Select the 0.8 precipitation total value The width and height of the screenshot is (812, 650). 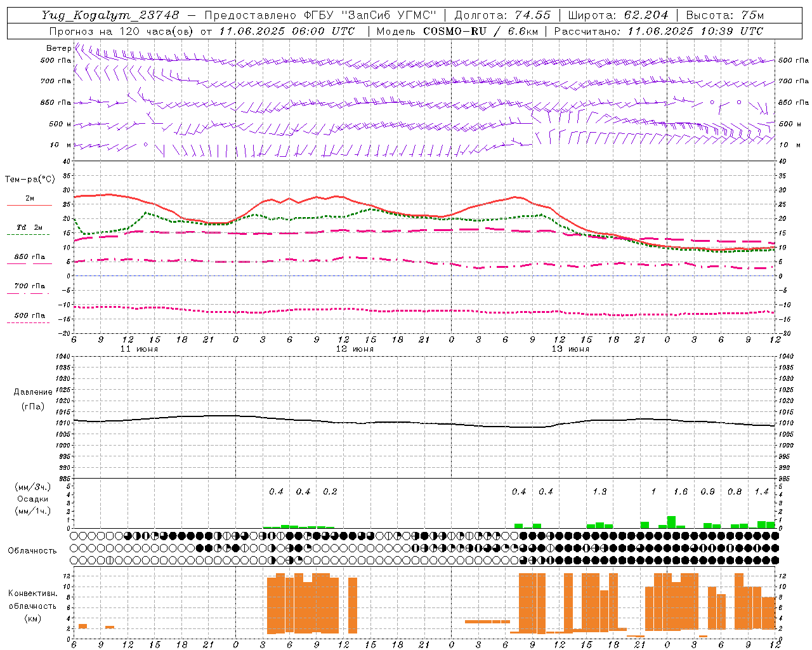point(735,491)
